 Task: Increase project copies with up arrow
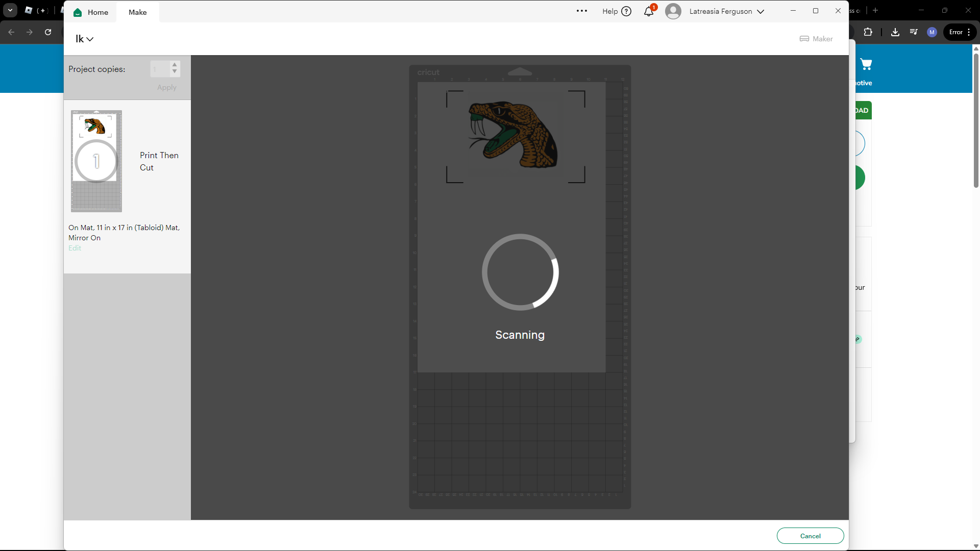click(x=175, y=65)
